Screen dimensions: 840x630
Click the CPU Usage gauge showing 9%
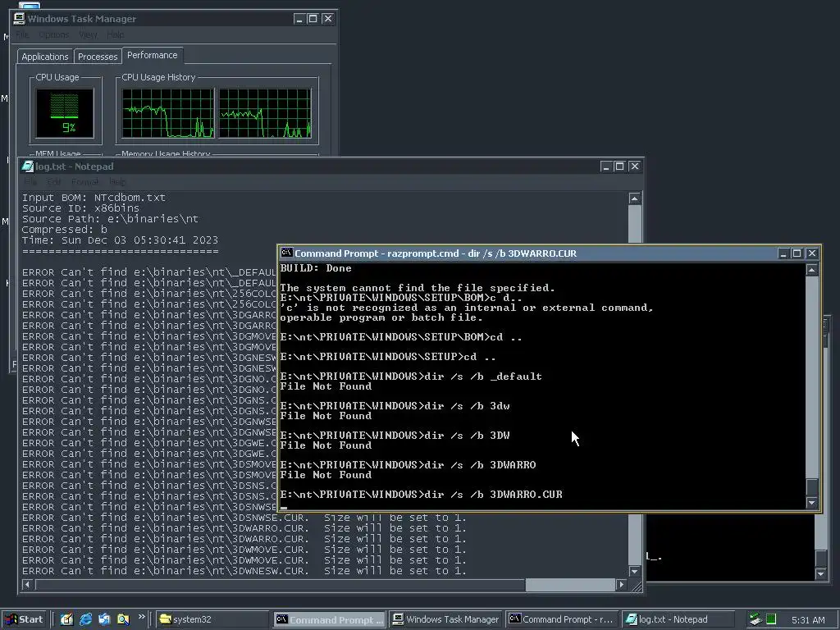coord(65,113)
